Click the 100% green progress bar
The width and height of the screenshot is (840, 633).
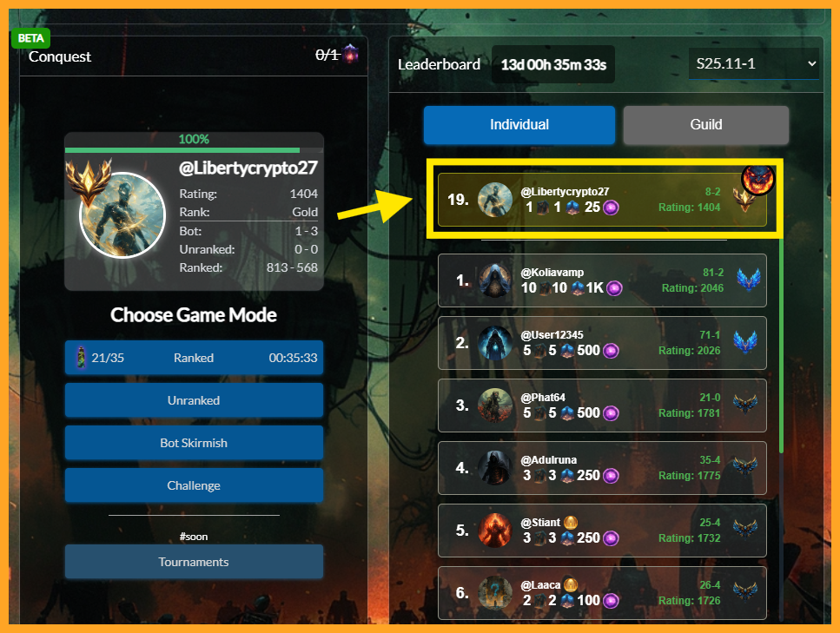click(x=182, y=150)
